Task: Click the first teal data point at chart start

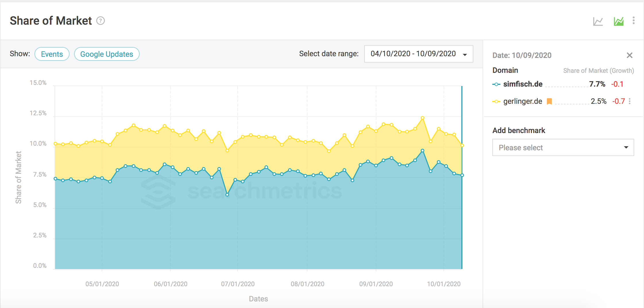Action: [x=55, y=179]
